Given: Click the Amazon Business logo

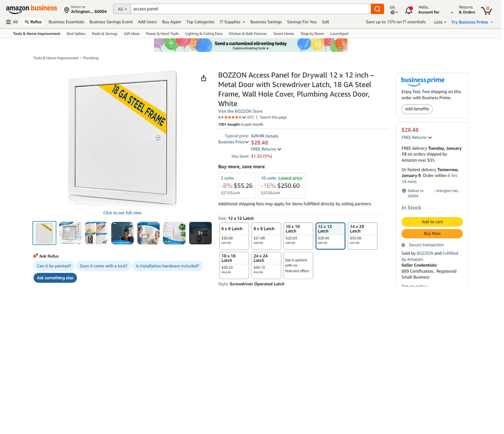Looking at the screenshot, I should (32, 9).
